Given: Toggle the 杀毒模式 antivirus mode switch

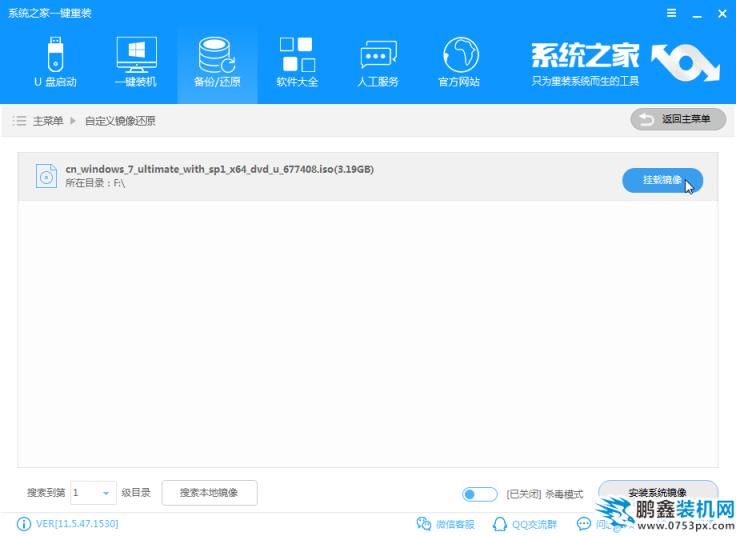Looking at the screenshot, I should [479, 494].
